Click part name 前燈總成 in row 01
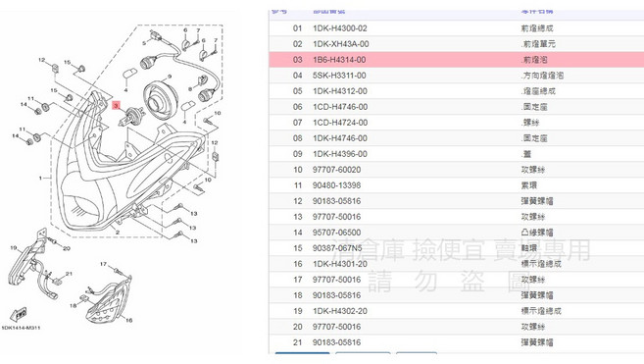Image resolution: width=644 pixels, height=364 pixels. (537, 28)
